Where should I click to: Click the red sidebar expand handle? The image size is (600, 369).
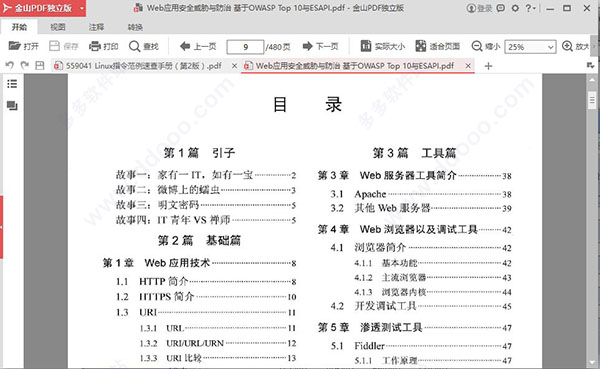point(2,227)
